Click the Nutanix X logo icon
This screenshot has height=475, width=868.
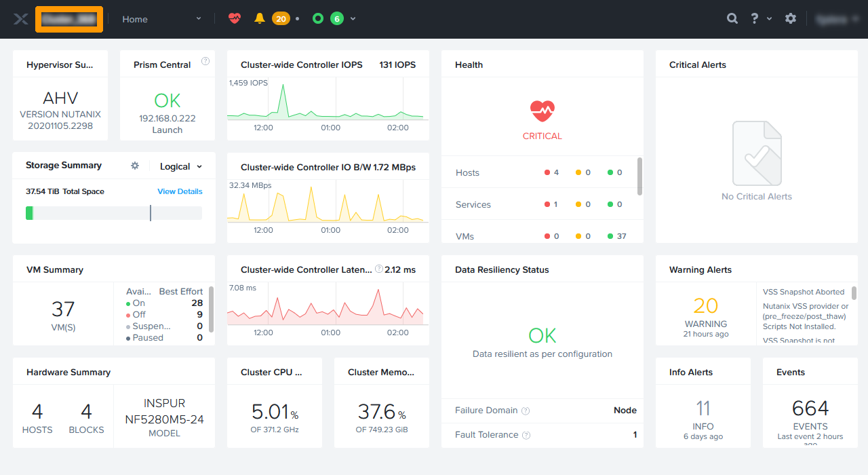pyautogui.click(x=20, y=19)
